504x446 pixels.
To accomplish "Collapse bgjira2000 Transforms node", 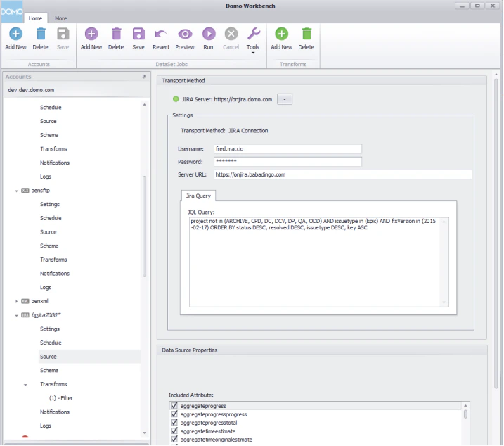I will (x=25, y=385).
